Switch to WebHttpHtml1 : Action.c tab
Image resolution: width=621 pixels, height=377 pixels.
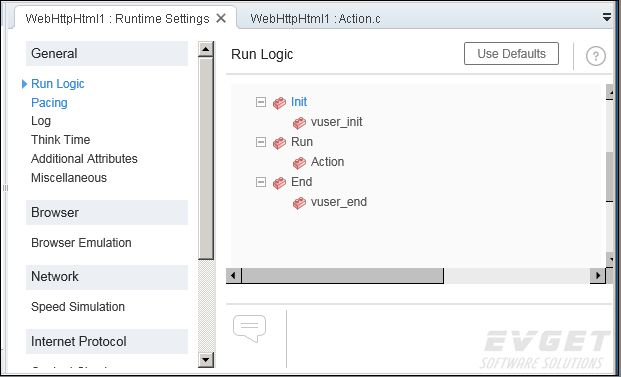(x=315, y=19)
